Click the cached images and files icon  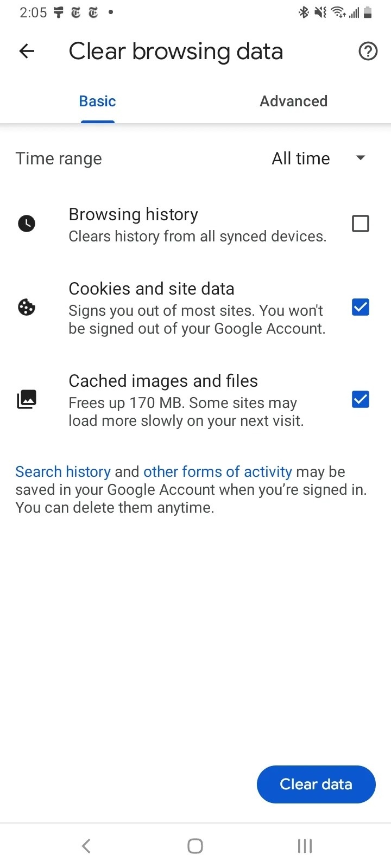click(x=27, y=399)
